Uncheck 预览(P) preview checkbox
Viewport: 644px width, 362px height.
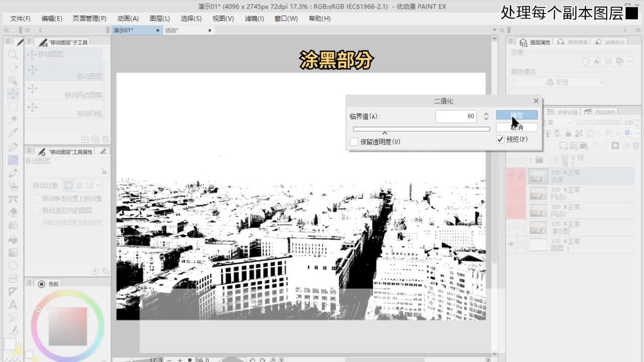pyautogui.click(x=500, y=139)
